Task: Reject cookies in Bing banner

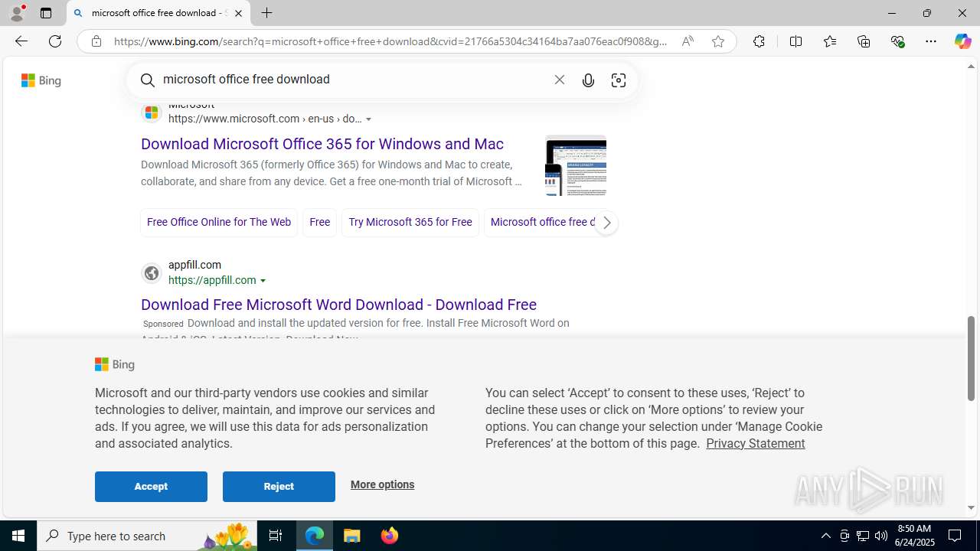Action: coord(279,487)
